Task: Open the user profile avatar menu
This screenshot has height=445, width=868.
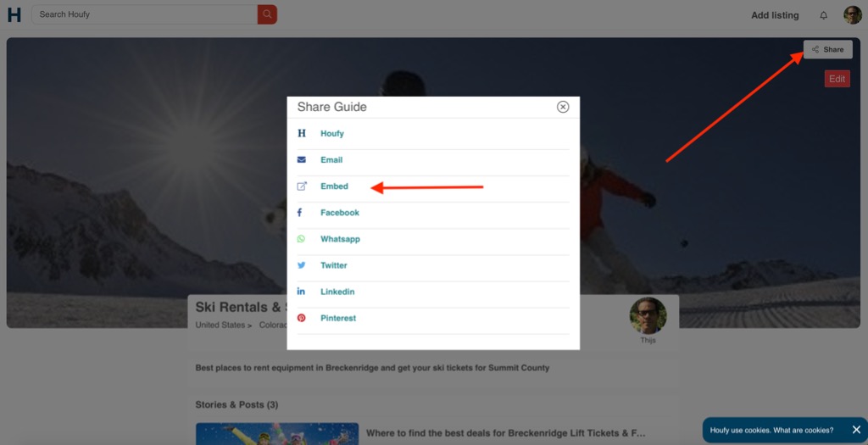Action: pos(853,15)
